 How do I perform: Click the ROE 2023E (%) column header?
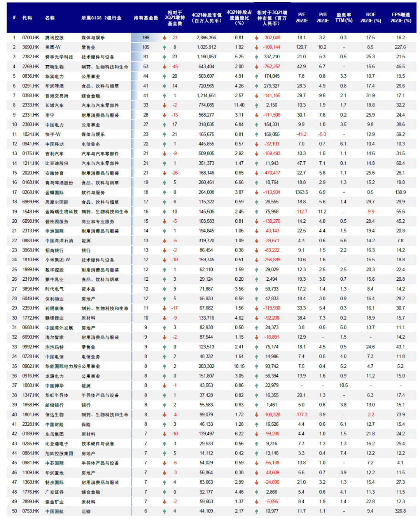coord(371,18)
